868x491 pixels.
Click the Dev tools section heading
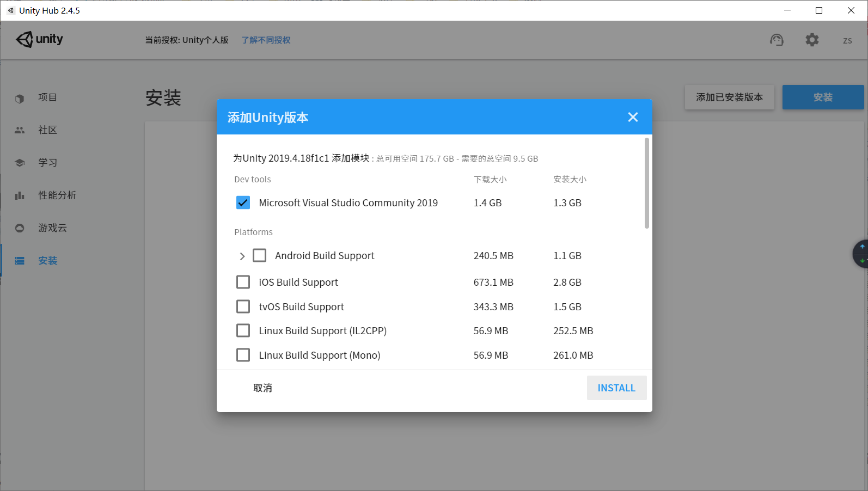tap(252, 180)
